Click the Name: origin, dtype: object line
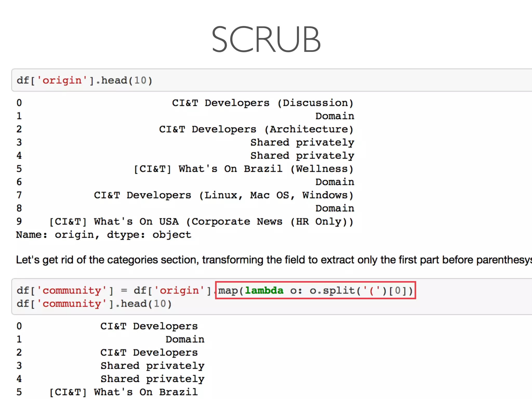 click(x=103, y=235)
